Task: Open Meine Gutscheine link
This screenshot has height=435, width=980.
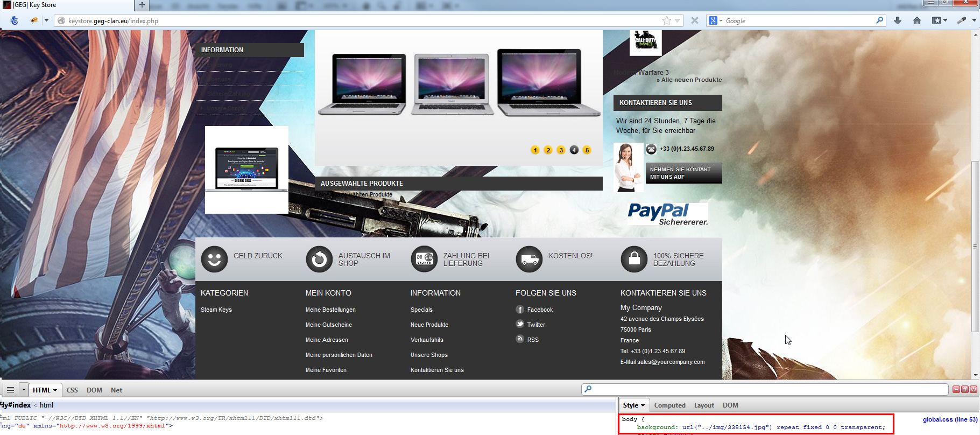Action: click(x=329, y=325)
